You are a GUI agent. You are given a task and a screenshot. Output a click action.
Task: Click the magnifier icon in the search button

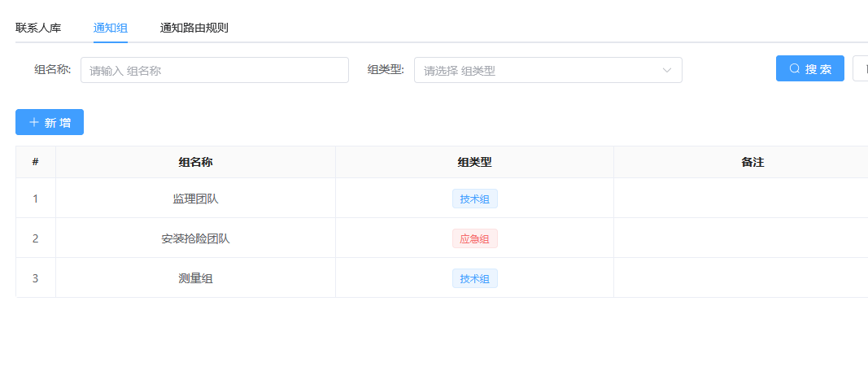pos(795,69)
